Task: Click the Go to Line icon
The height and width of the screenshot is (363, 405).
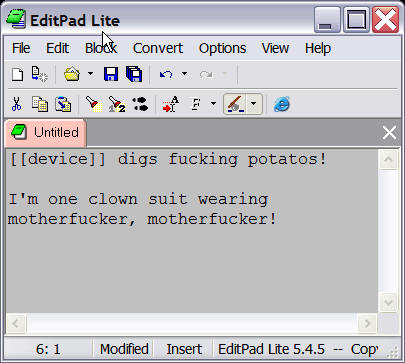Action: click(171, 104)
